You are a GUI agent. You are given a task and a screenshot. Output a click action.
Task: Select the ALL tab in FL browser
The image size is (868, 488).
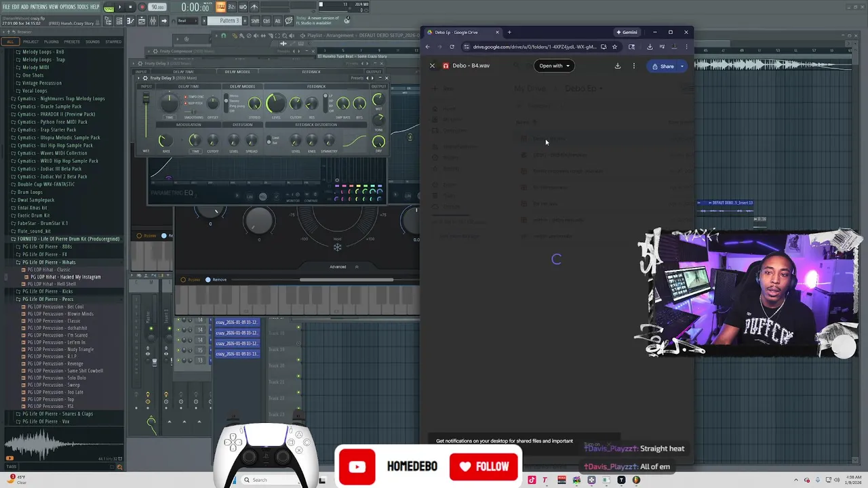coord(10,41)
